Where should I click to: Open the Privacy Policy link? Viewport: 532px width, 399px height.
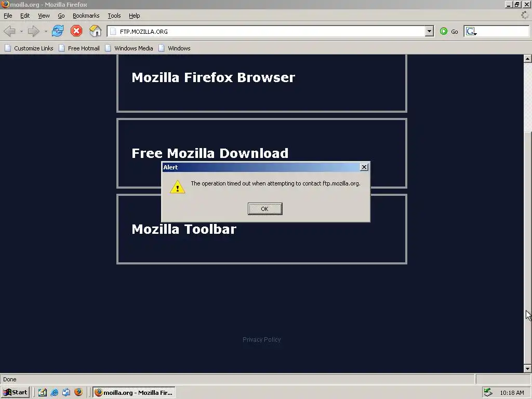(262, 340)
